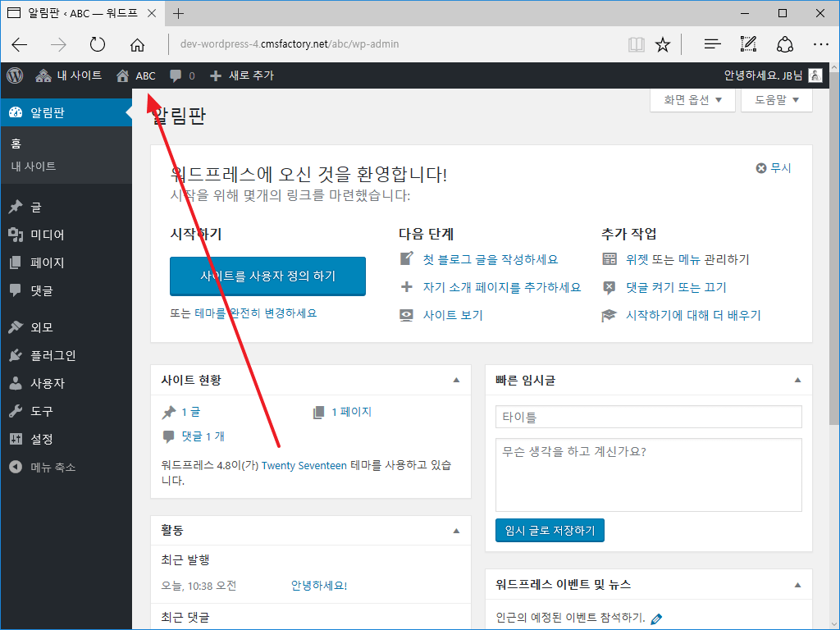Click the sliders icon for 설정
840x630 pixels.
[16, 440]
